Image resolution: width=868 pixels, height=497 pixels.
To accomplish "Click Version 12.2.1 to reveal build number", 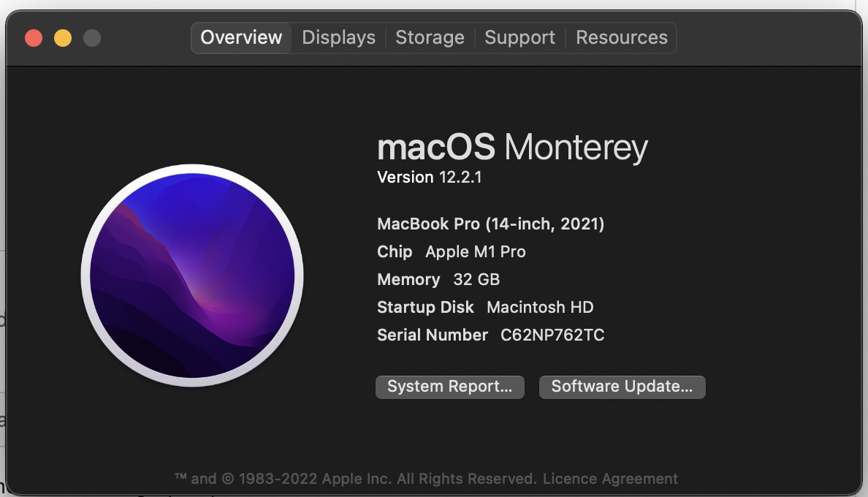I will (430, 177).
